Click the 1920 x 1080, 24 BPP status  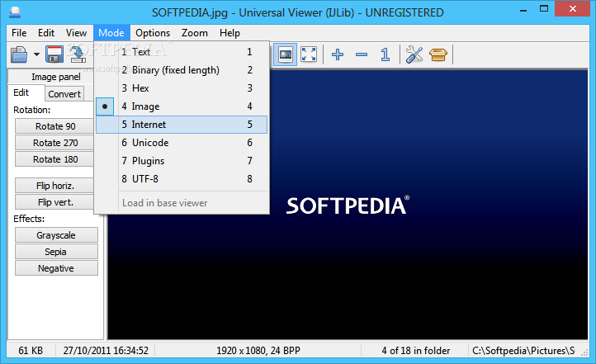[x=258, y=350]
